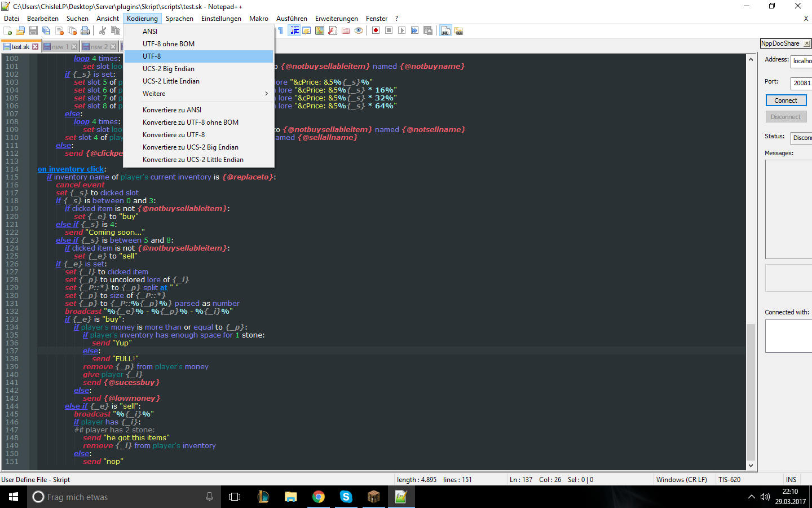Close the new 1 tab
This screenshot has width=812, height=508.
click(x=74, y=47)
